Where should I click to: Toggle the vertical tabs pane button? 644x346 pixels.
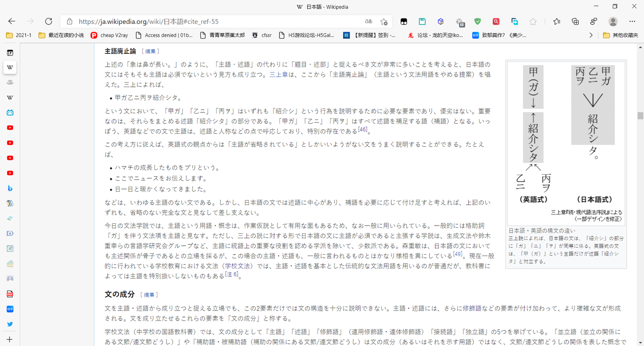pos(10,53)
